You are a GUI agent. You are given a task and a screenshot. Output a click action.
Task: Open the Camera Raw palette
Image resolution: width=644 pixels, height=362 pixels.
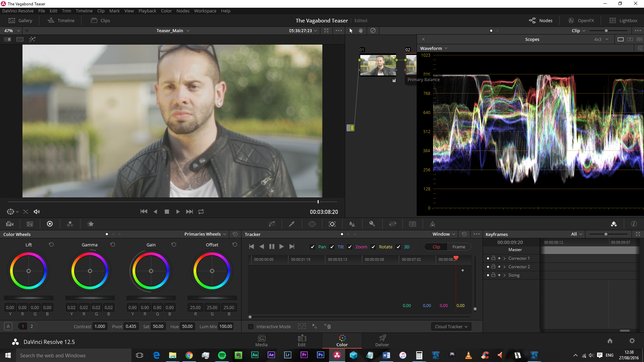[10, 224]
